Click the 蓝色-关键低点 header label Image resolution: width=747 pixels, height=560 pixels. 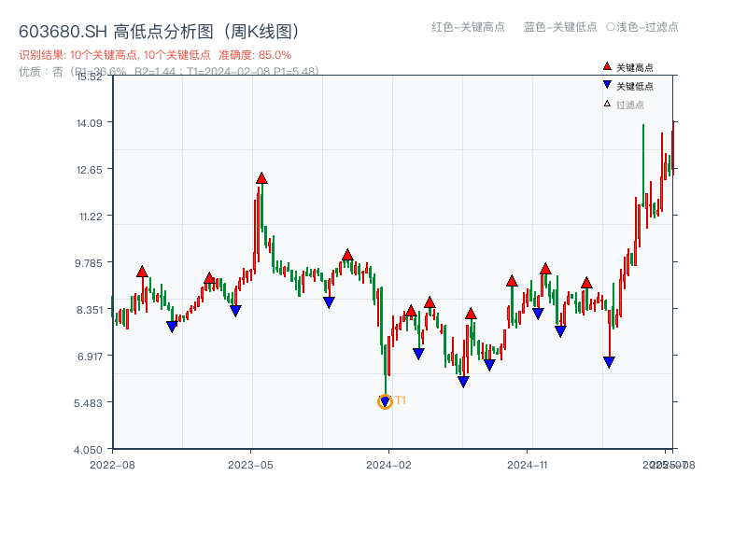tap(560, 27)
